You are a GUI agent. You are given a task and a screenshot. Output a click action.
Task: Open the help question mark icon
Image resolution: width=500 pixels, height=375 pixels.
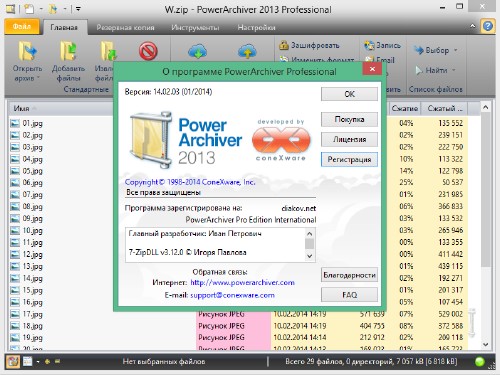(x=487, y=26)
